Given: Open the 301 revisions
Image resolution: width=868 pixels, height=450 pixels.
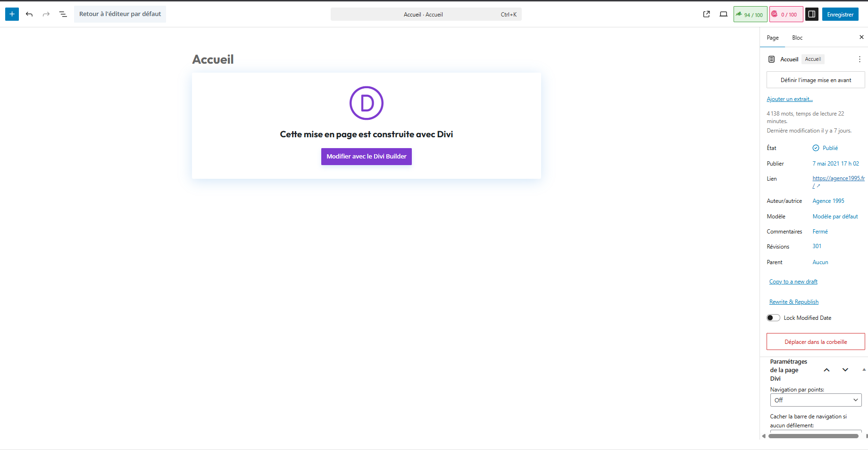Looking at the screenshot, I should coord(817,246).
